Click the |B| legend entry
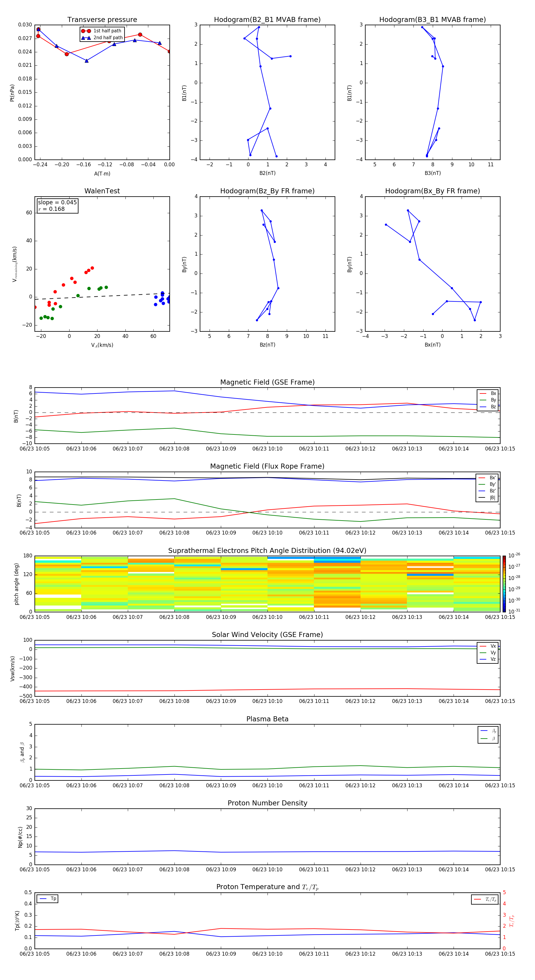 click(x=487, y=498)
